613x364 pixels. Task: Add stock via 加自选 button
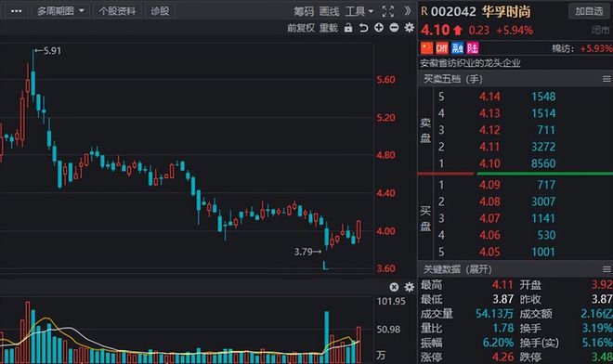tap(589, 11)
